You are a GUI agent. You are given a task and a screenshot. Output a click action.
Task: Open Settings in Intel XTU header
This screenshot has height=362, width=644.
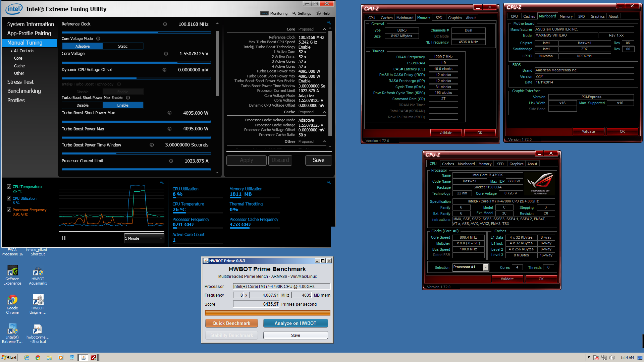tap(302, 13)
